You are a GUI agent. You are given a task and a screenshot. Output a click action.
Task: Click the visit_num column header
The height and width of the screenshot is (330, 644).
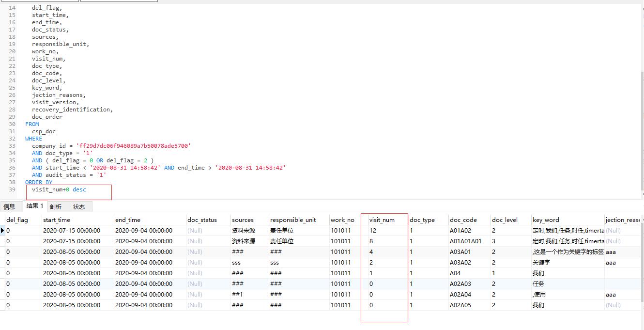(382, 220)
